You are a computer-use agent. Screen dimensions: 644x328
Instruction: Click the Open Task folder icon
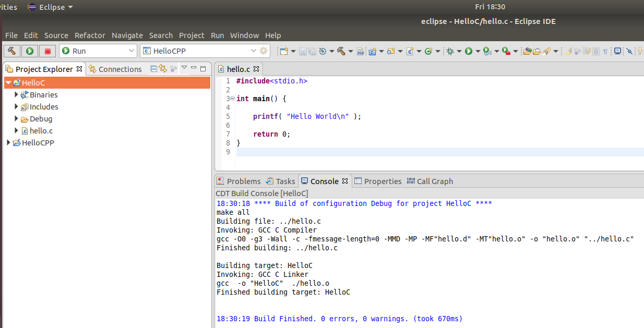(536, 51)
